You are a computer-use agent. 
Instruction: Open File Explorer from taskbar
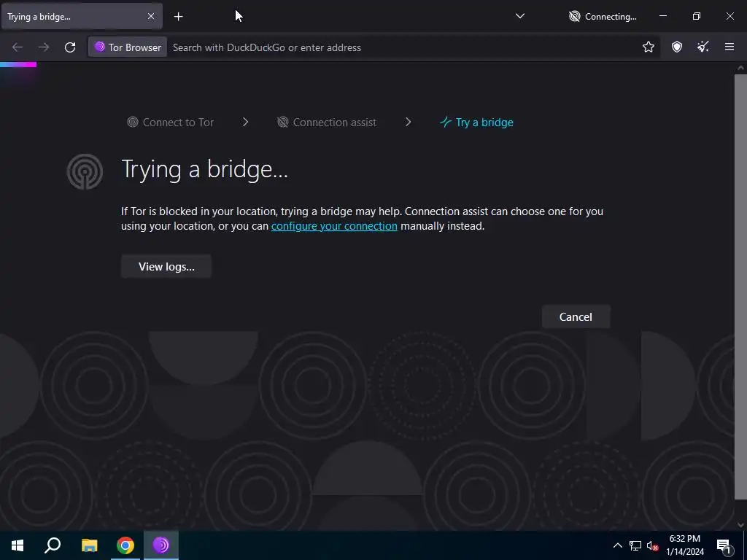coord(89,545)
